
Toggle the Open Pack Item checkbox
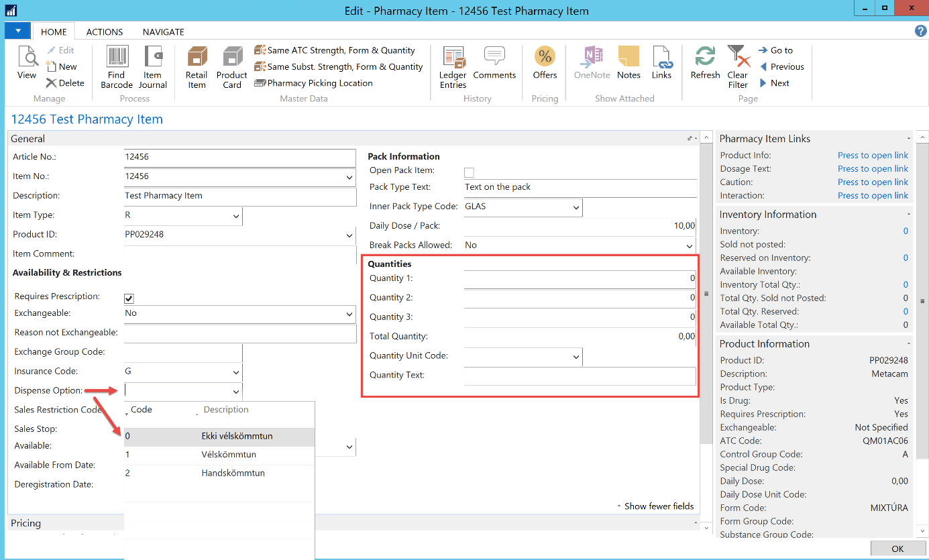click(470, 172)
